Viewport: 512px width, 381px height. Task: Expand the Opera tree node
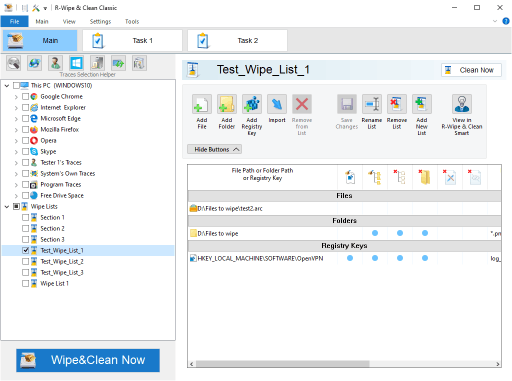(16, 141)
